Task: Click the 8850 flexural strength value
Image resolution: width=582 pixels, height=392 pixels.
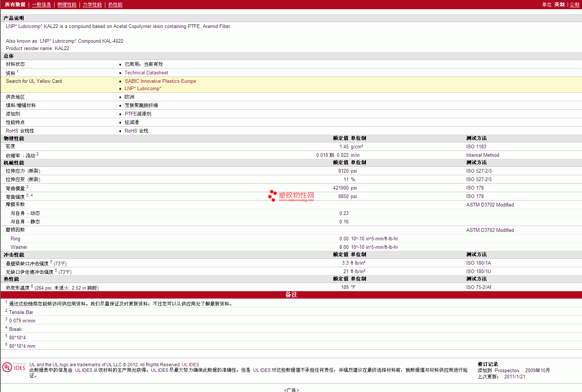Action: (x=343, y=196)
